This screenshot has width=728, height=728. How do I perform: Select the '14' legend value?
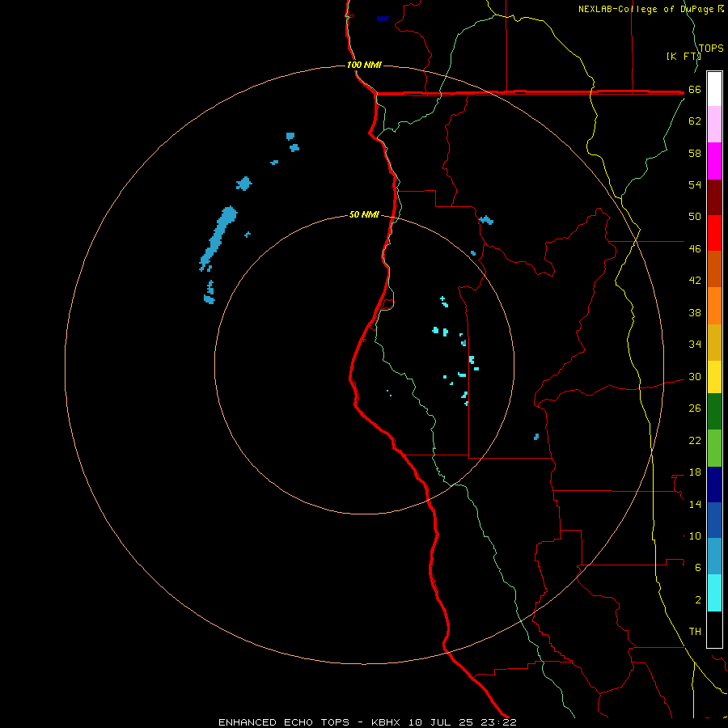coord(695,504)
